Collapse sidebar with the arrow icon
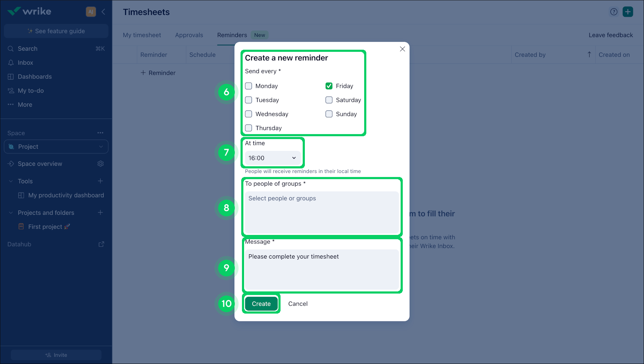This screenshot has height=364, width=644. (x=103, y=12)
